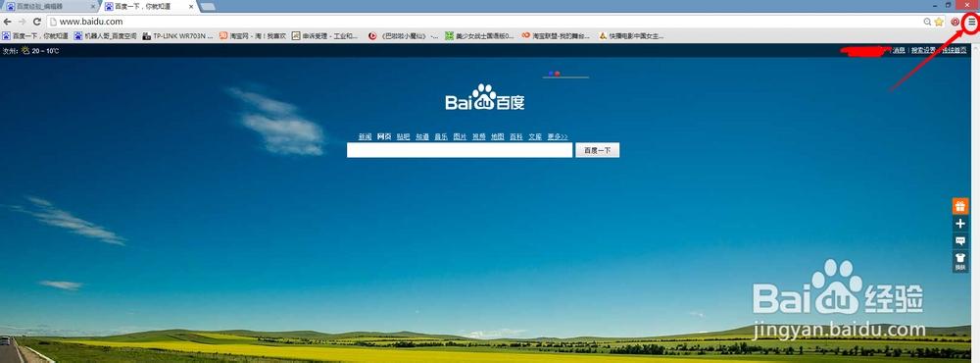Open the TP-LINK WR703N bookmark
Screen dimensions: 980x363
pos(177,36)
